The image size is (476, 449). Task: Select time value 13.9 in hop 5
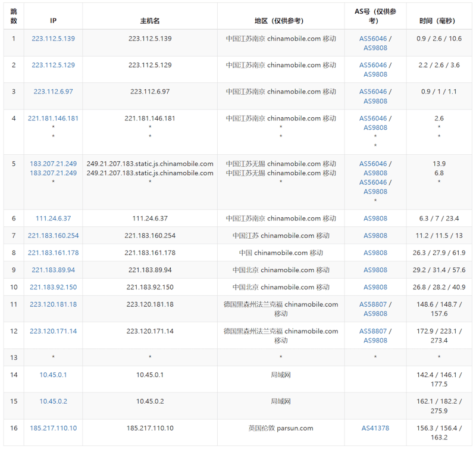(439, 164)
